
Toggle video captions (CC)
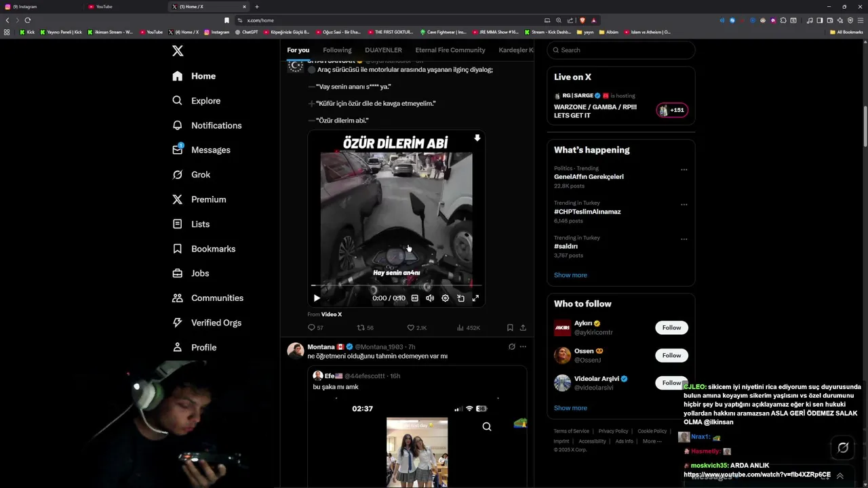415,298
